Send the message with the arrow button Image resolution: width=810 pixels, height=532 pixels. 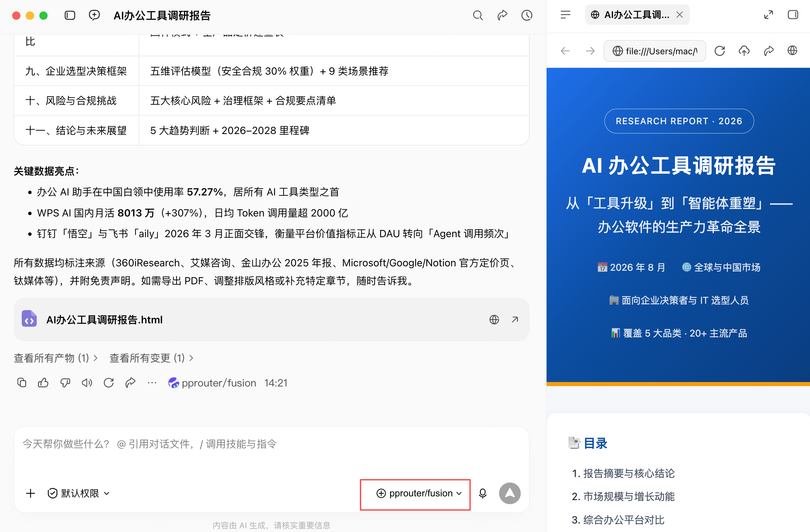pos(510,493)
